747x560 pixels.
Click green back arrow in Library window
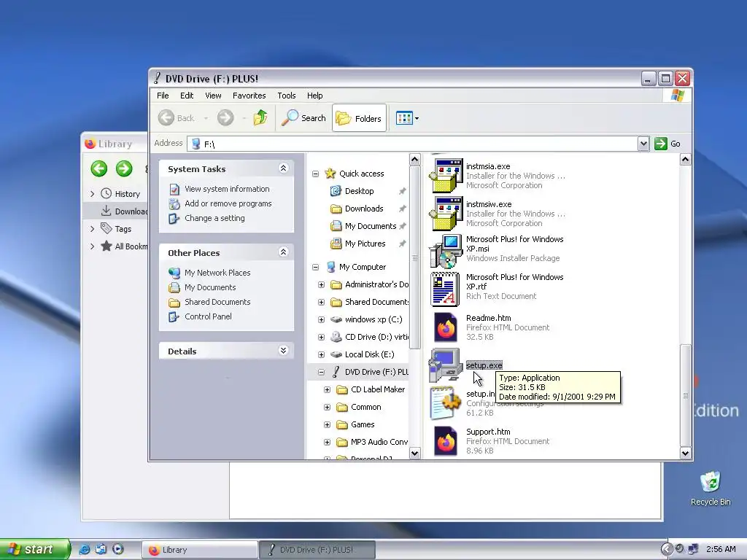click(x=99, y=168)
